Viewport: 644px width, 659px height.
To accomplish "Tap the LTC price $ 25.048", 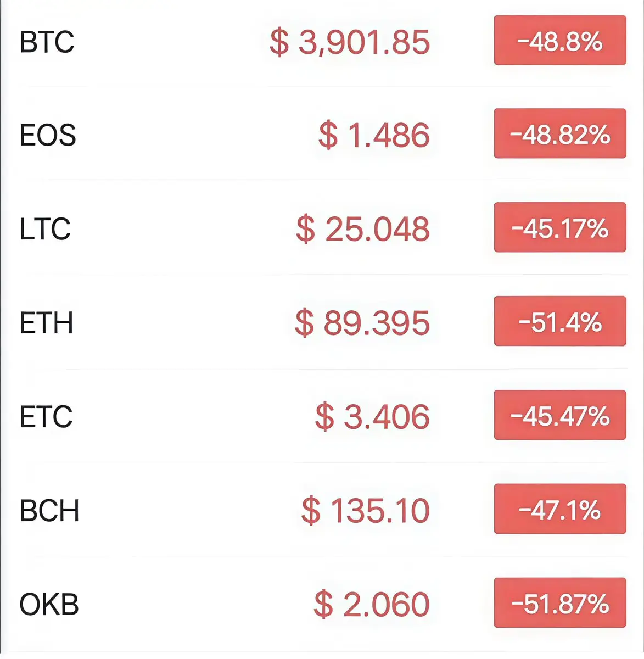I will 362,229.
